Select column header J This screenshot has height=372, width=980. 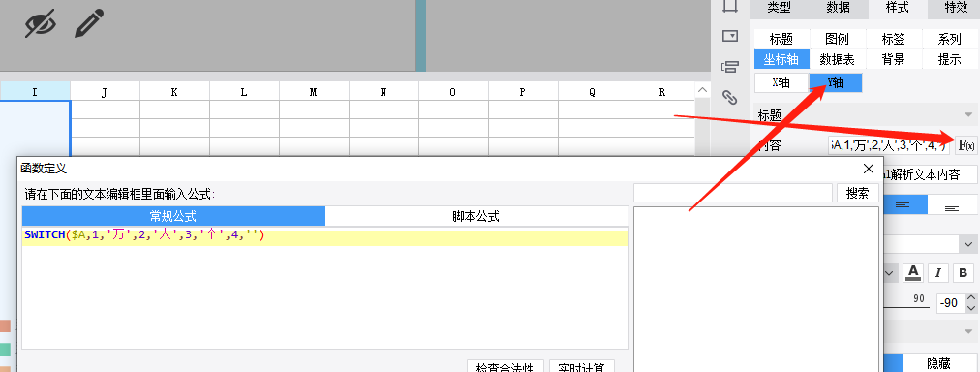105,92
